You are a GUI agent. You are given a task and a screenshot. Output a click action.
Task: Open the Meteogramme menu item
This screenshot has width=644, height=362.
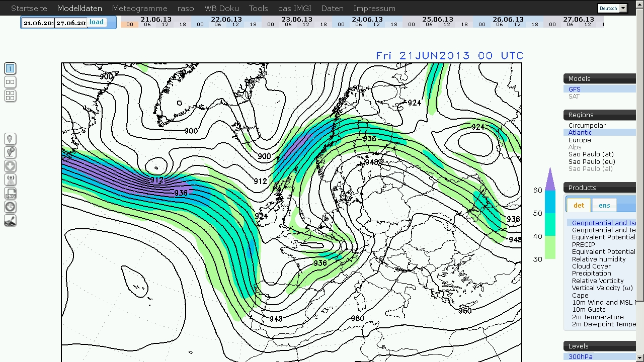point(139,8)
